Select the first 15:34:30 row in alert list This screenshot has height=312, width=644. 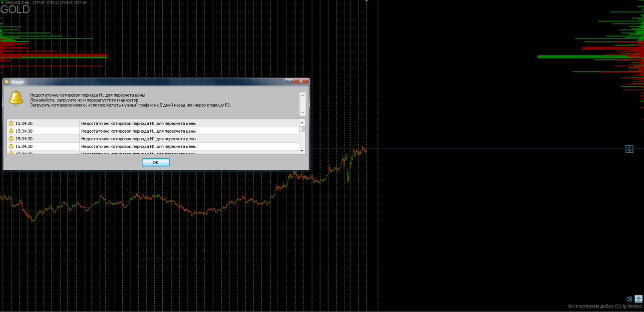[x=153, y=123]
